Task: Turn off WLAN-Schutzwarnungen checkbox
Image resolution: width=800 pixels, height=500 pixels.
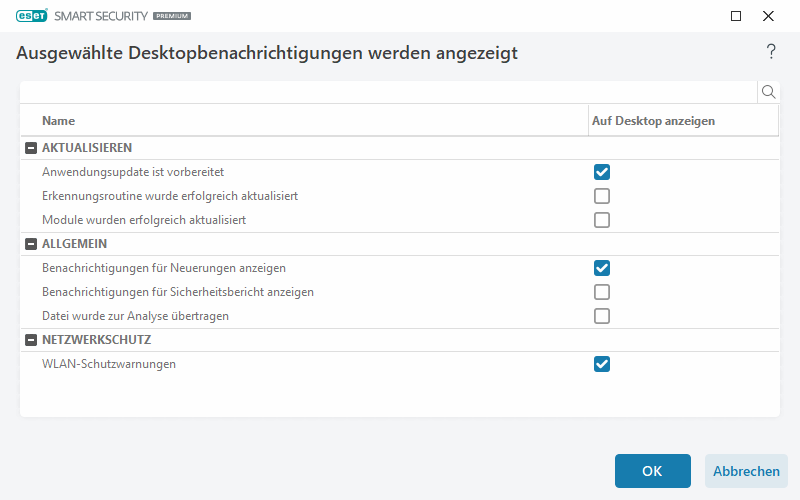Action: (x=602, y=364)
